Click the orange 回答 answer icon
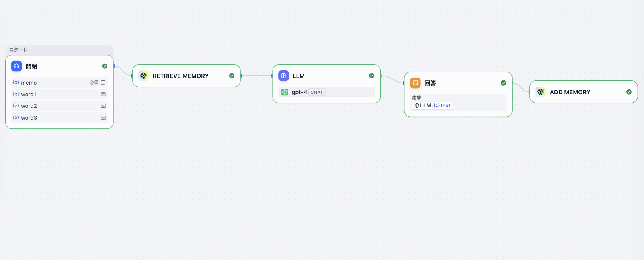 415,83
